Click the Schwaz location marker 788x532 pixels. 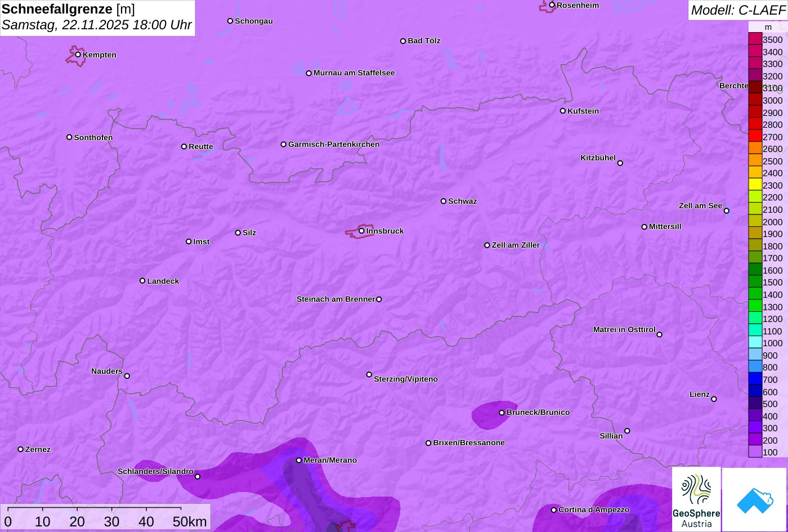[x=444, y=201]
